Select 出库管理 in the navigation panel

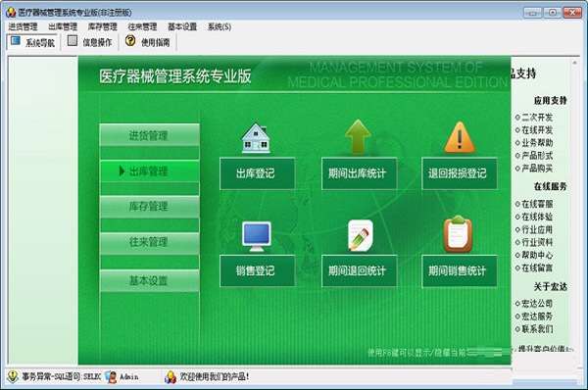(x=150, y=171)
